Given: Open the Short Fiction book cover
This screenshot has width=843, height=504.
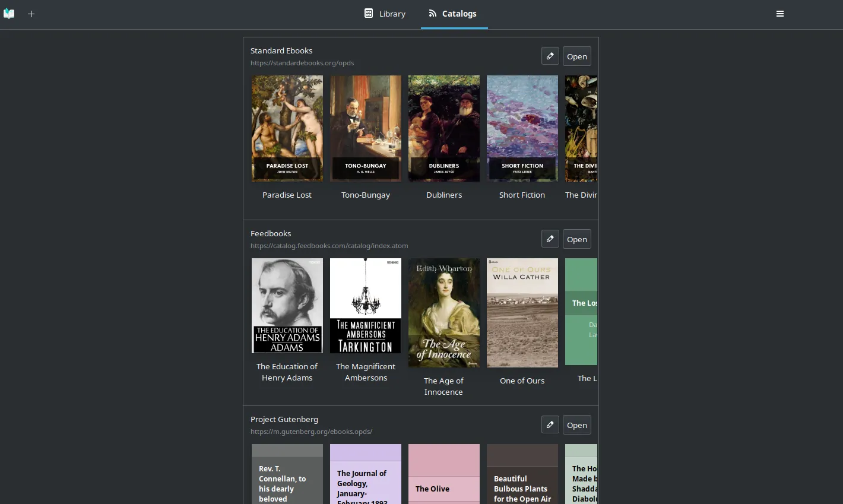Looking at the screenshot, I should click(x=522, y=128).
